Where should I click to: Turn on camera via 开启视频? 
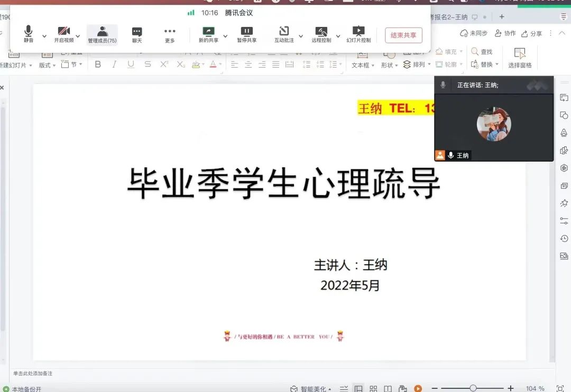click(x=64, y=35)
